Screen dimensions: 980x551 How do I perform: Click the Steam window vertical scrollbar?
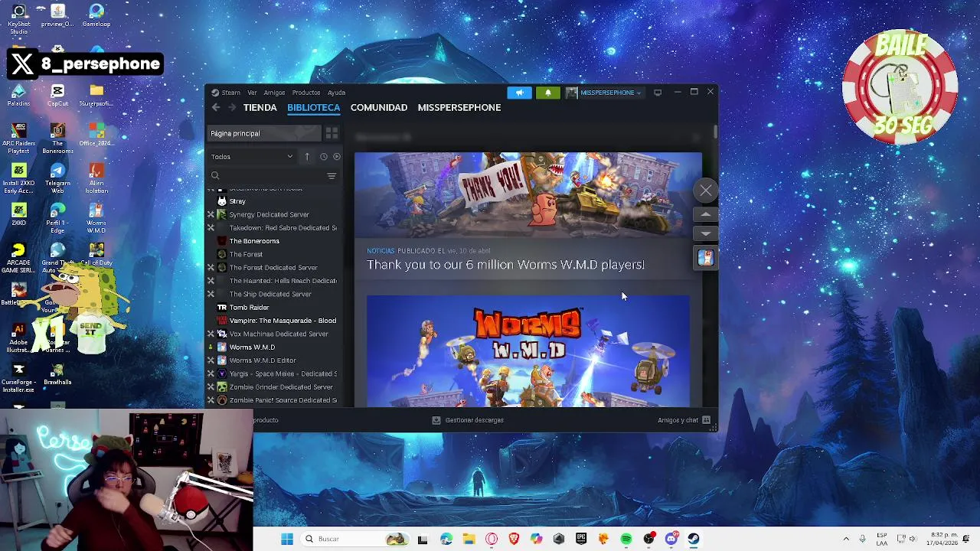click(715, 132)
